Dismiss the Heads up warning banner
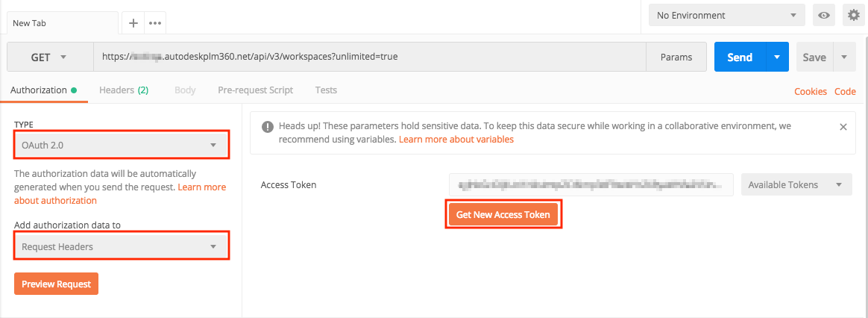Screen dimensions: 868x318 [843, 127]
